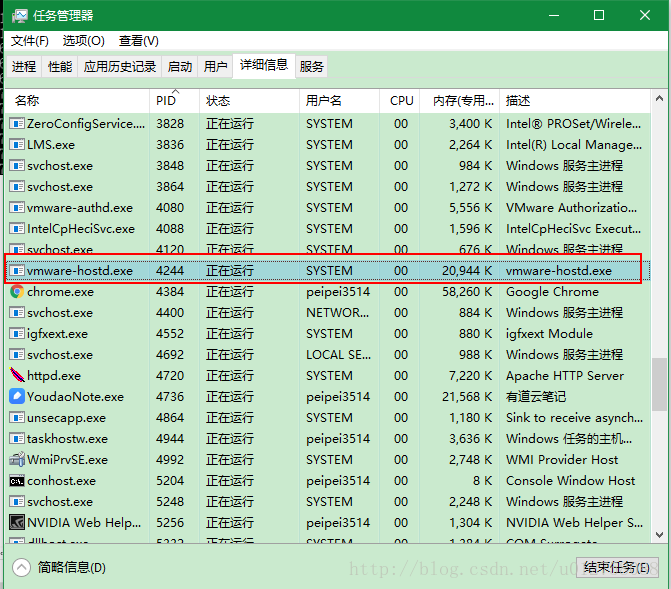
Task: Select svchost.exe with PID 5248
Action: [60, 501]
